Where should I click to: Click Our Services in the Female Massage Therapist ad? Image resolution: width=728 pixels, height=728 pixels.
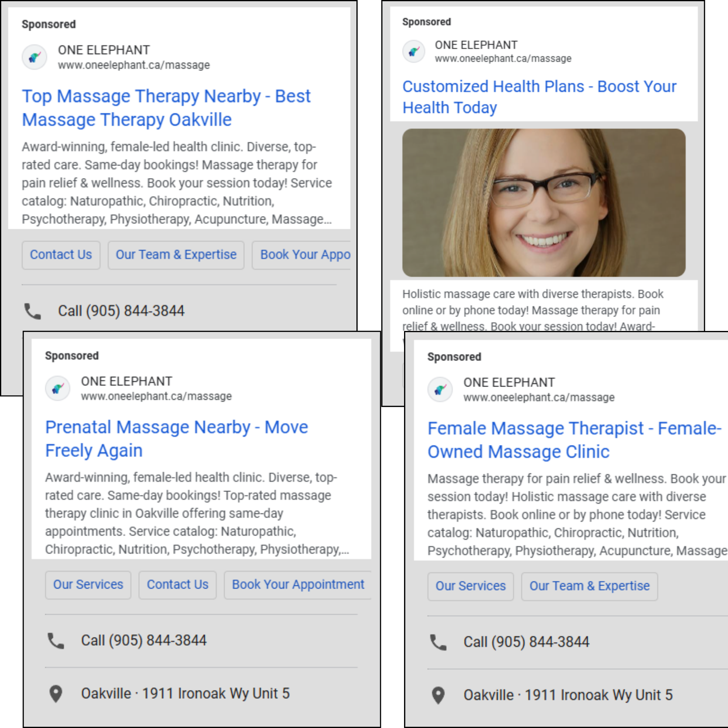[471, 586]
